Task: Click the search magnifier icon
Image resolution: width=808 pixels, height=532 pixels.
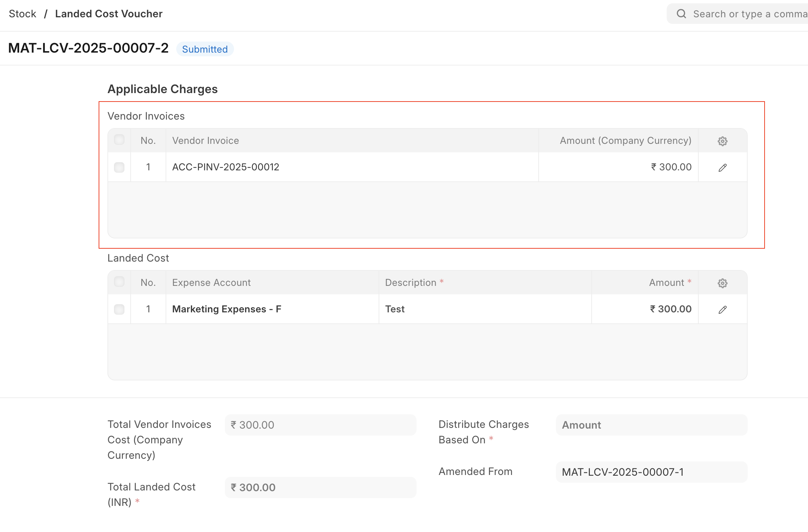Action: click(x=681, y=14)
